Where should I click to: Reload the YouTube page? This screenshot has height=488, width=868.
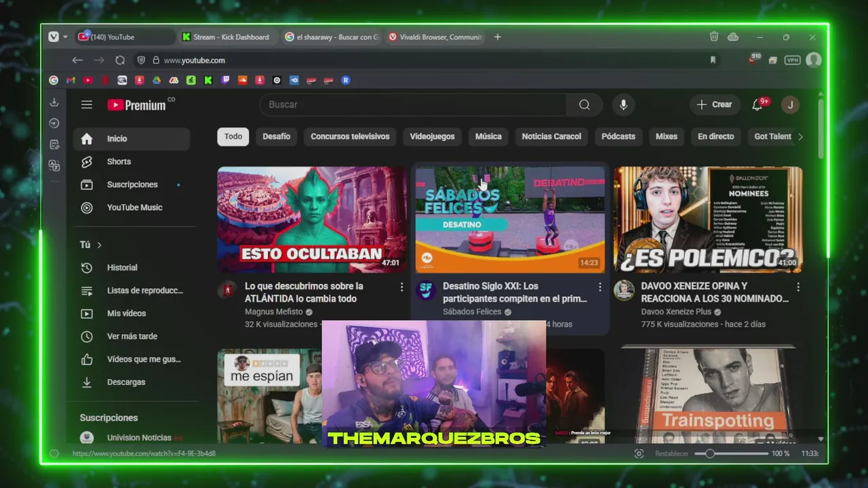120,60
